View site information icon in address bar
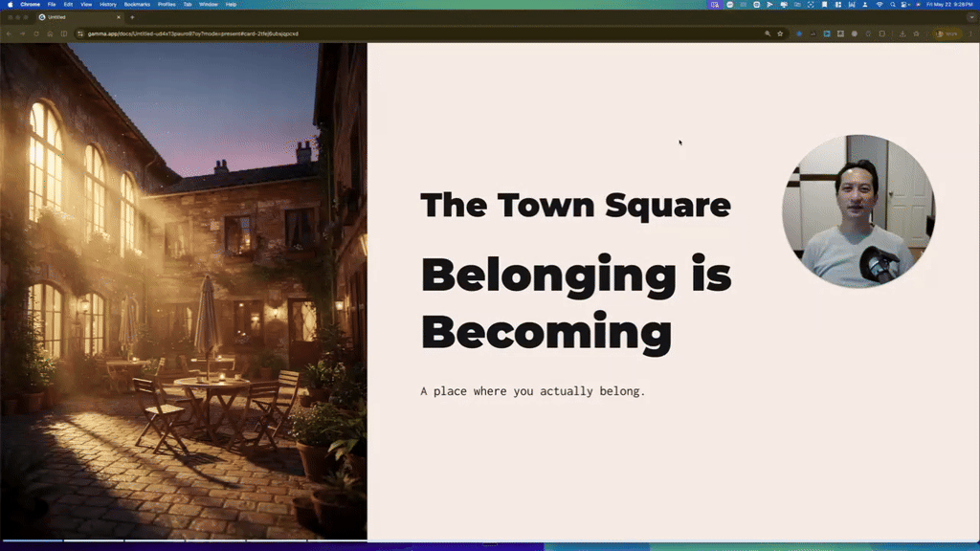This screenshot has height=551, width=980. 80,33
